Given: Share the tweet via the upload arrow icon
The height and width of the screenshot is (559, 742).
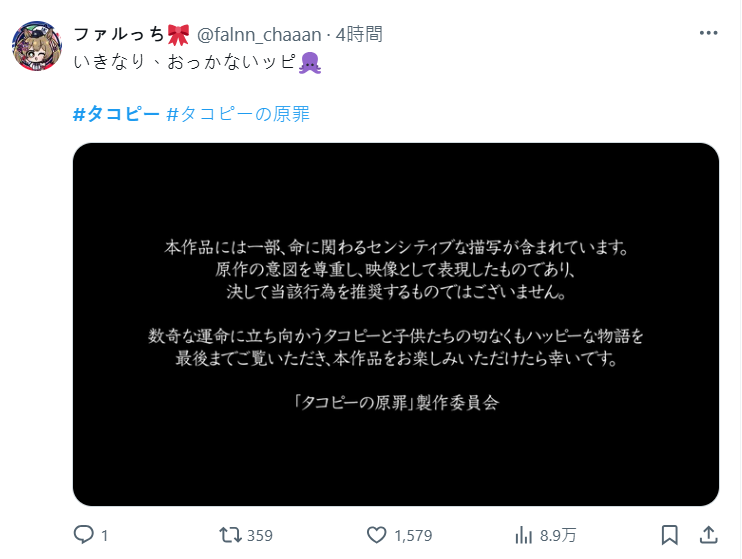Looking at the screenshot, I should (708, 535).
